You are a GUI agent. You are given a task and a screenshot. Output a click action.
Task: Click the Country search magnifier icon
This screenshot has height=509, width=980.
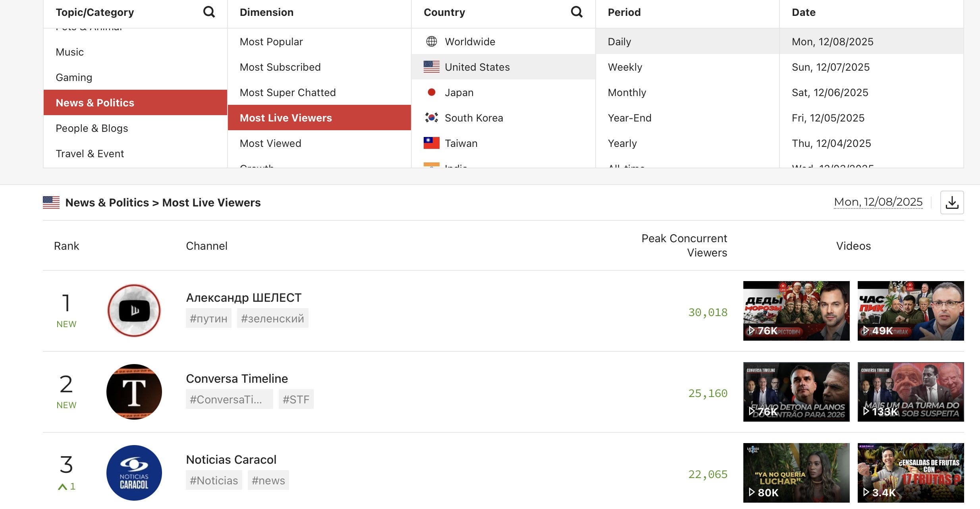pos(577,12)
